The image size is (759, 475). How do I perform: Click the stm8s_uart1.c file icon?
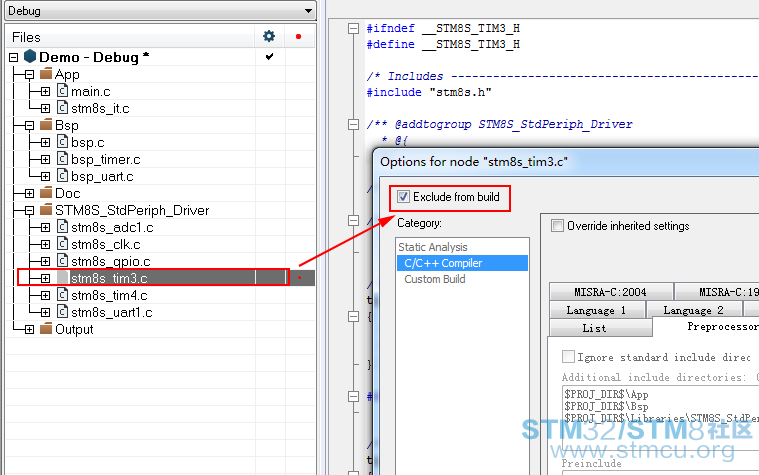62,311
